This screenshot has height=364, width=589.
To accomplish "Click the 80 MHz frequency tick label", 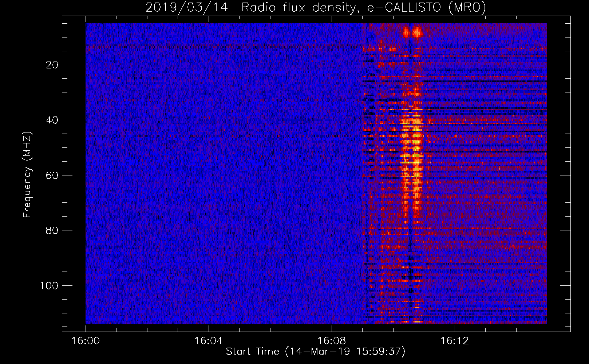I will click(52, 230).
